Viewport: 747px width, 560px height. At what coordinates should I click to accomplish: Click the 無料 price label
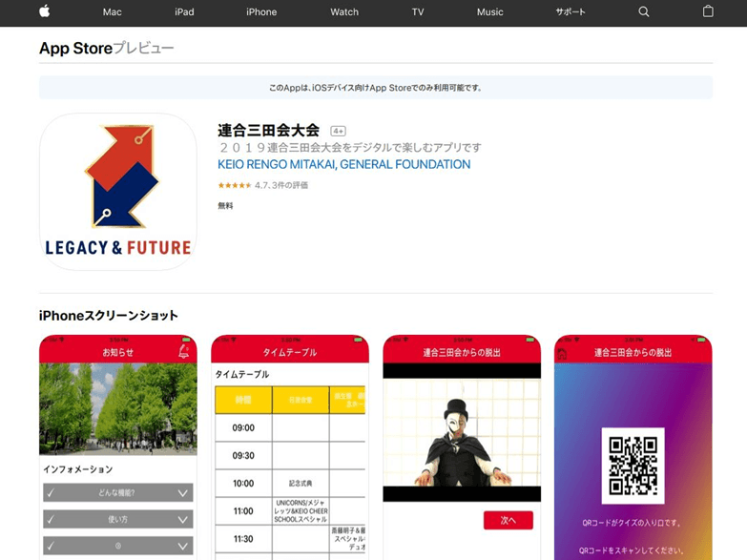click(225, 206)
